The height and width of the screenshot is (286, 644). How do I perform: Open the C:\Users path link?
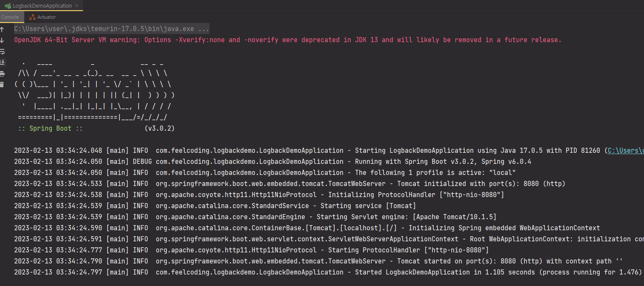626,151
